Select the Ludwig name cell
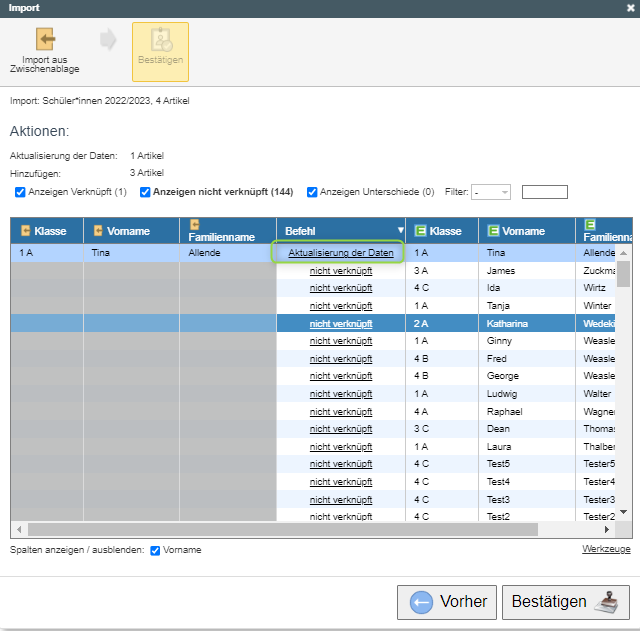 click(527, 394)
